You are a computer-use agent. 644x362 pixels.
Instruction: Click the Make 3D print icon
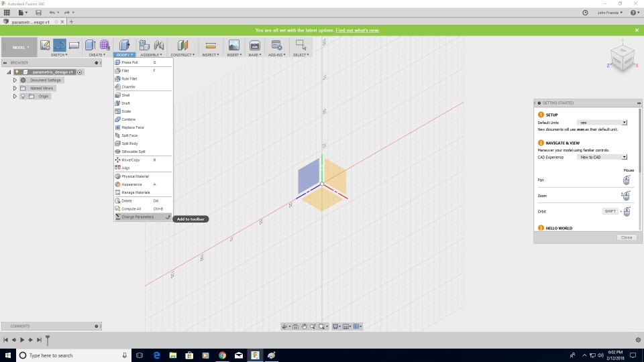point(255,45)
